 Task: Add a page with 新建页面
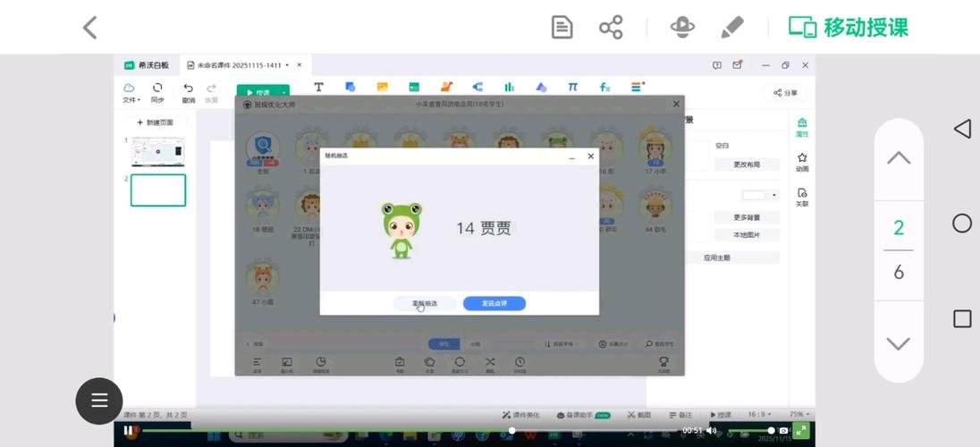coord(155,122)
